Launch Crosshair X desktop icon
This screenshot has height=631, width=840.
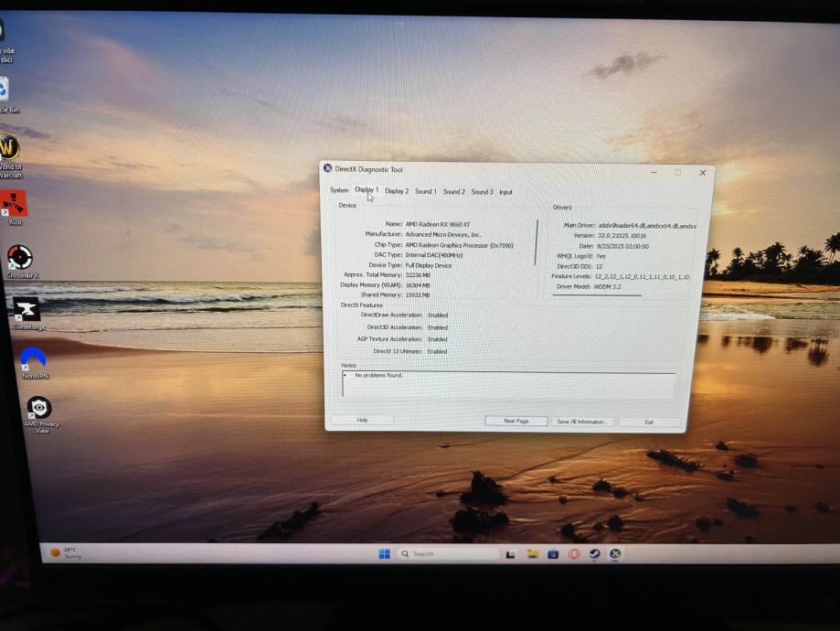coord(20,262)
